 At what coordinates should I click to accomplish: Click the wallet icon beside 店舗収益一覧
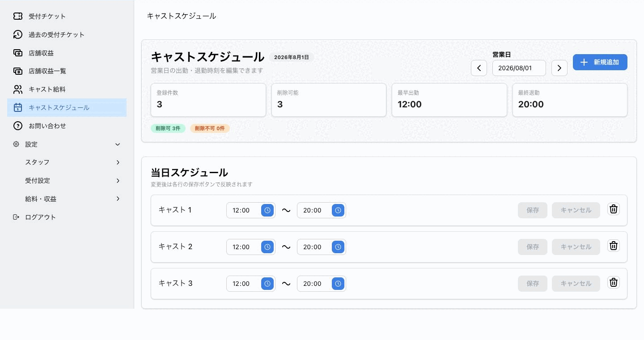(18, 71)
